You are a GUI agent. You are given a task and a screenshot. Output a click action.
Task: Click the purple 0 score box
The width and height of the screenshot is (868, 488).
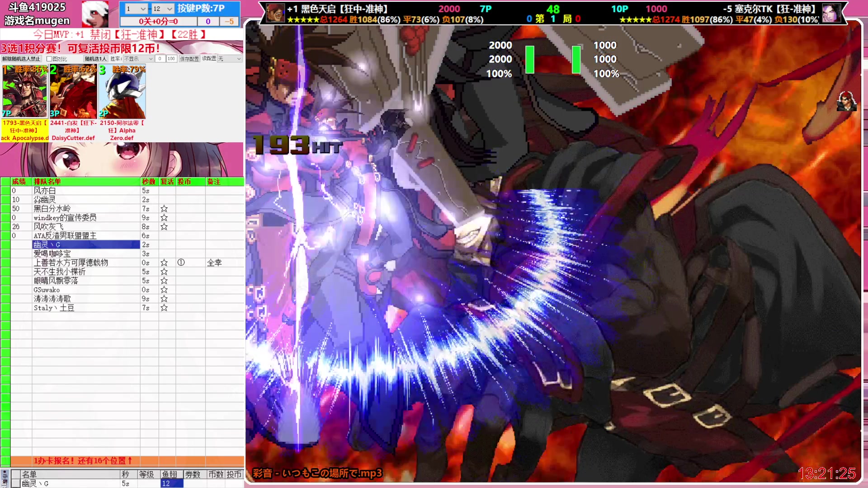point(208,21)
